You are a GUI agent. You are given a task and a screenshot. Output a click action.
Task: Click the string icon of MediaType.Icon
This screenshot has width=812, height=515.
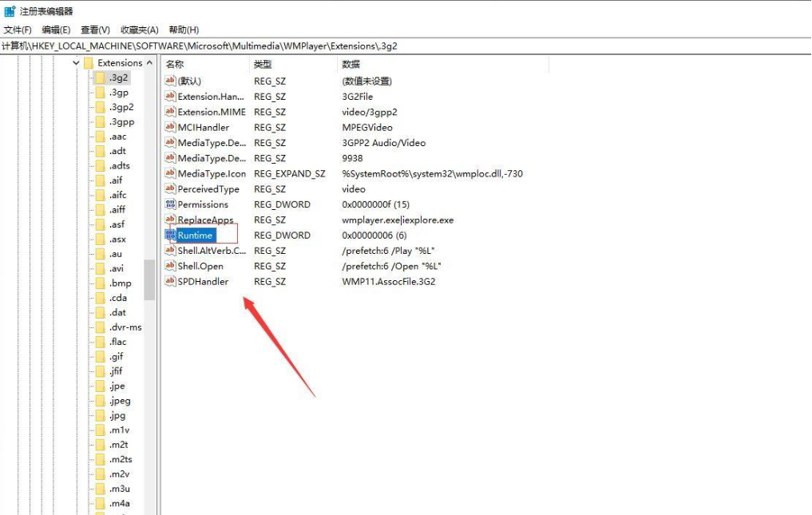click(170, 173)
